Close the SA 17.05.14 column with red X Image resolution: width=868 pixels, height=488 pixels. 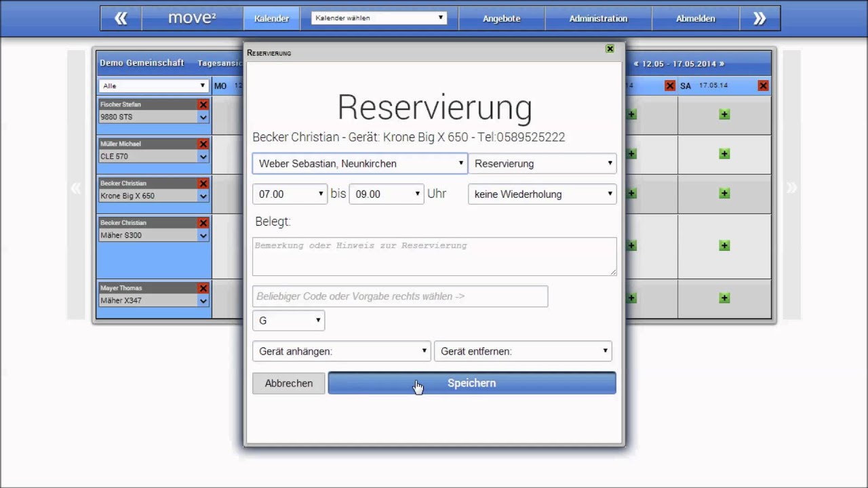763,85
